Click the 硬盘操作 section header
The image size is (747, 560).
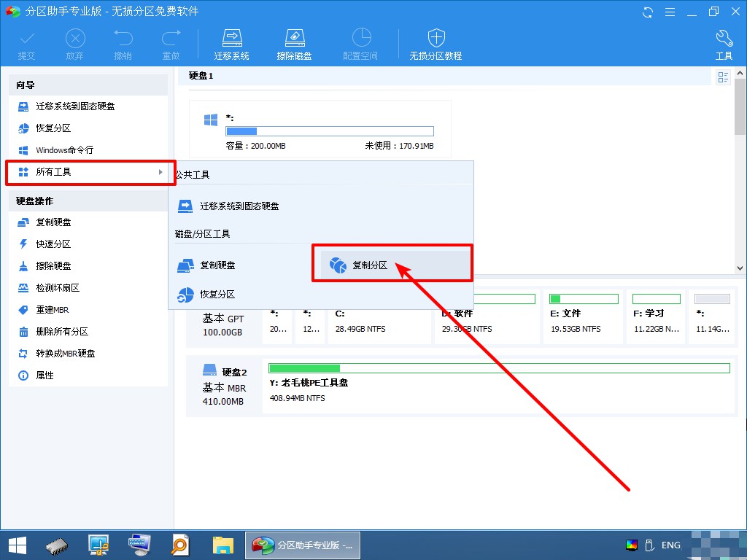click(x=88, y=201)
